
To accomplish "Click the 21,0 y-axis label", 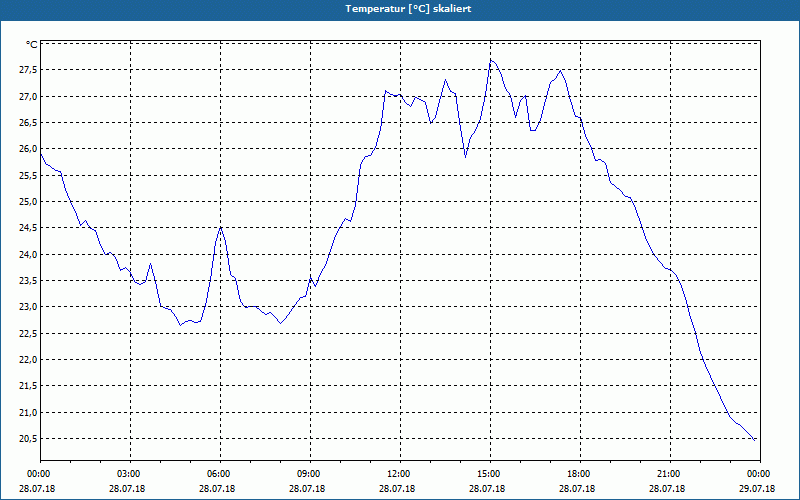I will point(28,413).
